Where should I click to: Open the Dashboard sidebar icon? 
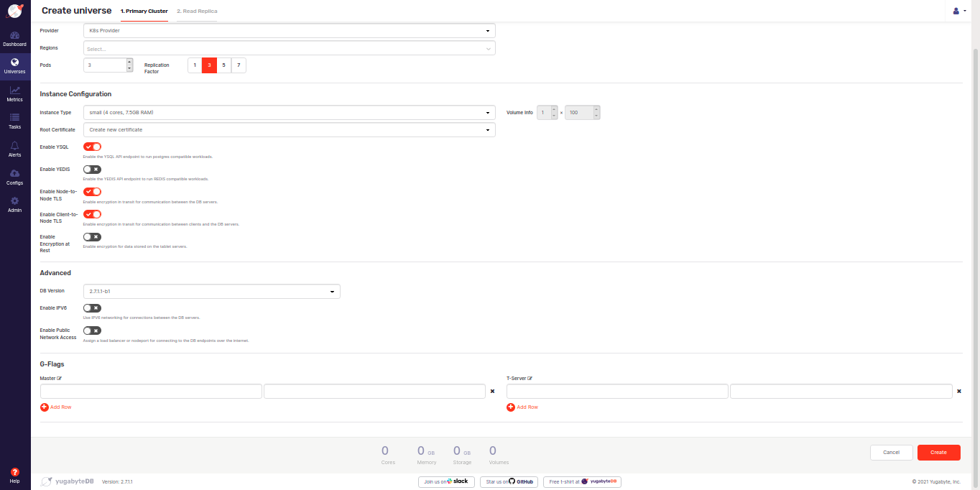[14, 35]
